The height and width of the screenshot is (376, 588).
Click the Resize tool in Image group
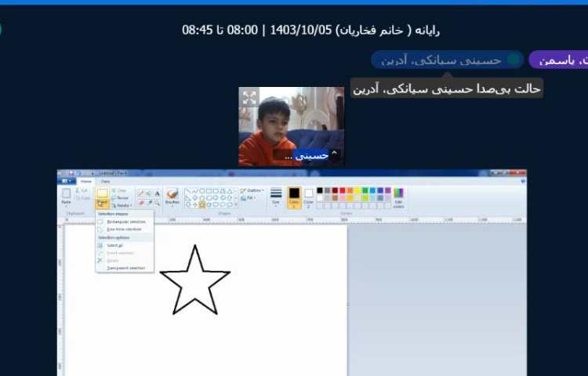point(121,198)
